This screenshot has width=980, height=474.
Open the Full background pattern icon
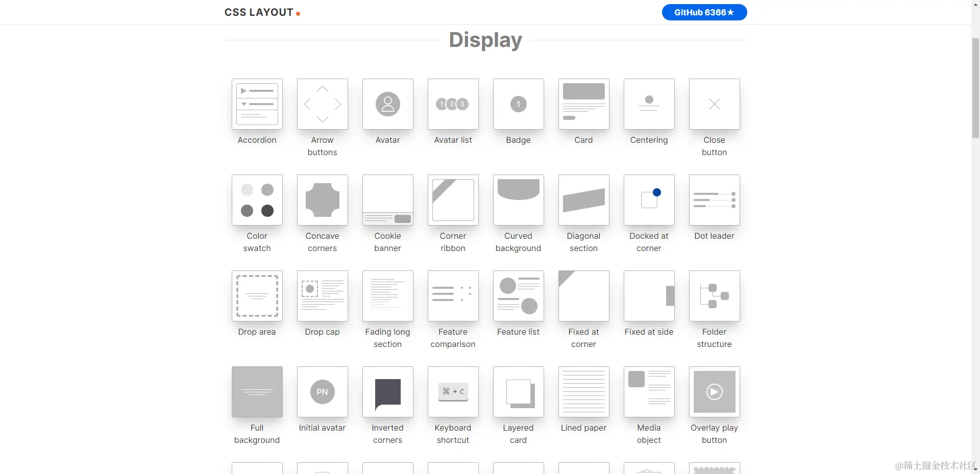click(x=257, y=392)
